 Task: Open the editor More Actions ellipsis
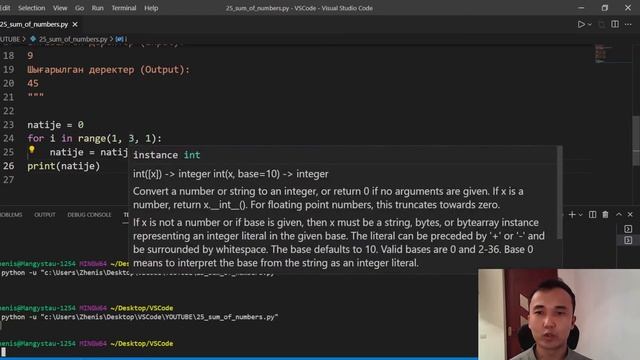click(x=628, y=24)
